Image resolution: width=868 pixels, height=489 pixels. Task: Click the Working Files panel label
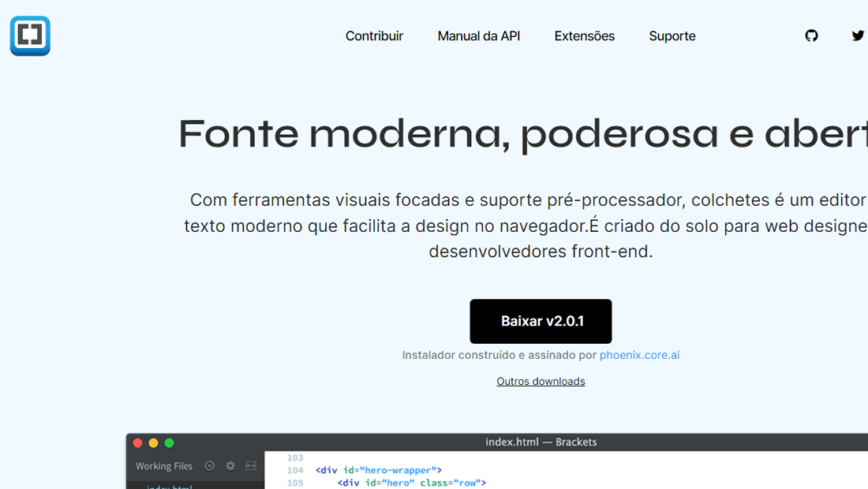(x=164, y=466)
